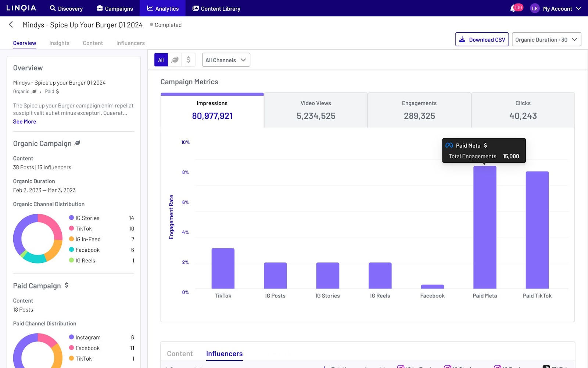Image resolution: width=588 pixels, height=368 pixels.
Task: Click the dollar icon beside Paid Campaign
Action: pos(67,285)
